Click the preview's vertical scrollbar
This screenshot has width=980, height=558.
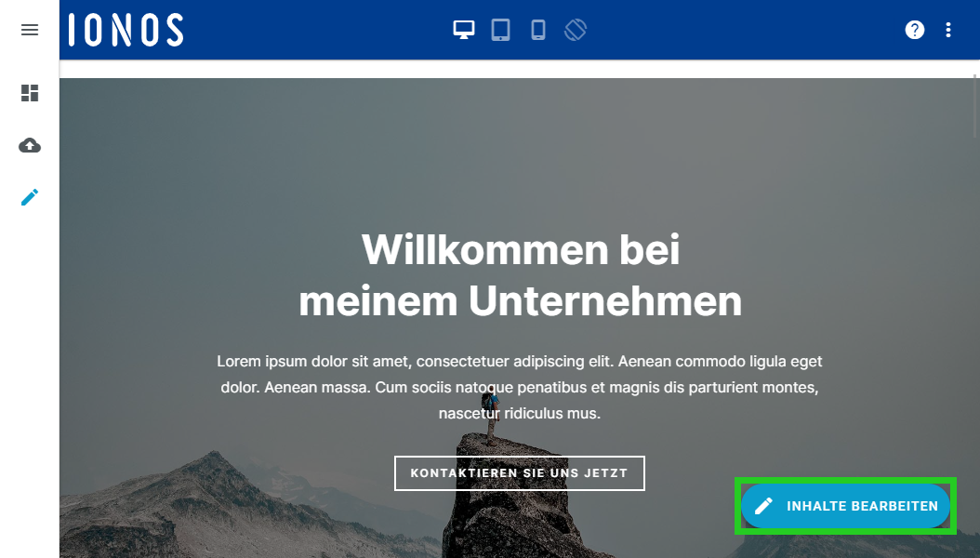975,106
